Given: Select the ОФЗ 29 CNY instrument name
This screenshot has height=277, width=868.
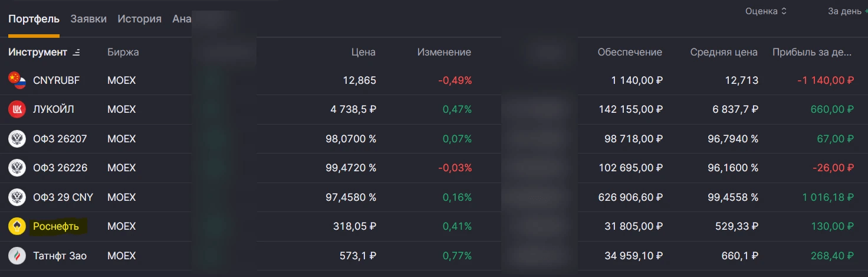Looking at the screenshot, I should 63,197.
